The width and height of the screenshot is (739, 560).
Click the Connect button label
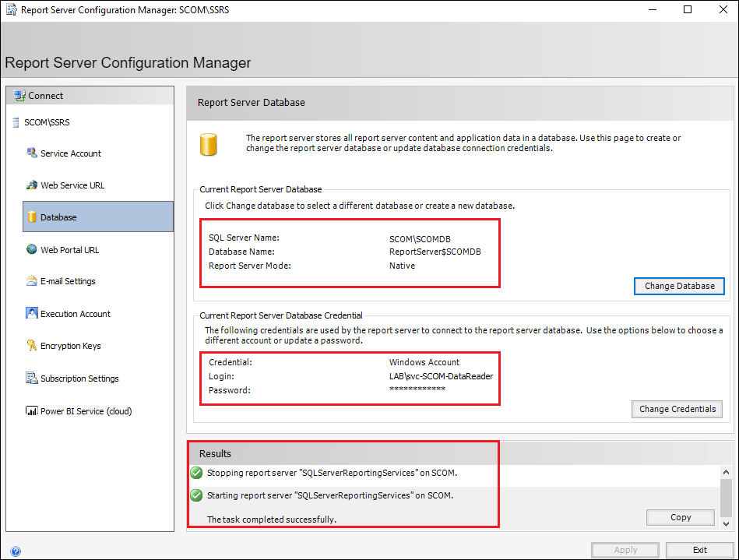(45, 96)
